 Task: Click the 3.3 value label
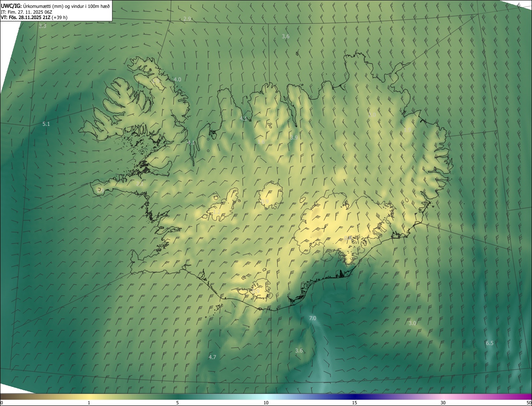point(42,26)
